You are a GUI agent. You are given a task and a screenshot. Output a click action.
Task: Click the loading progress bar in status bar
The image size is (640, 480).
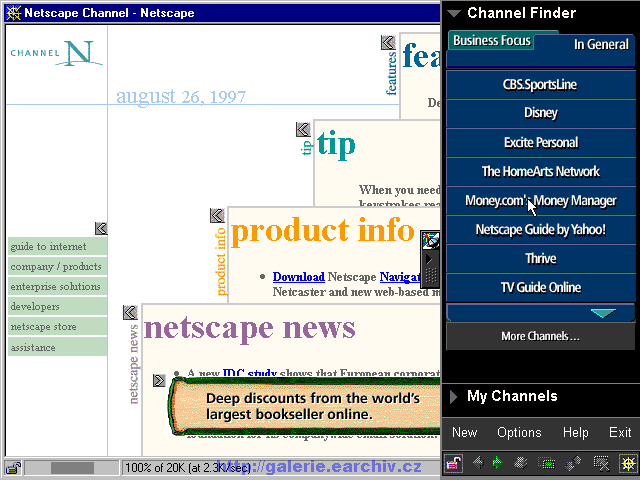click(72, 467)
